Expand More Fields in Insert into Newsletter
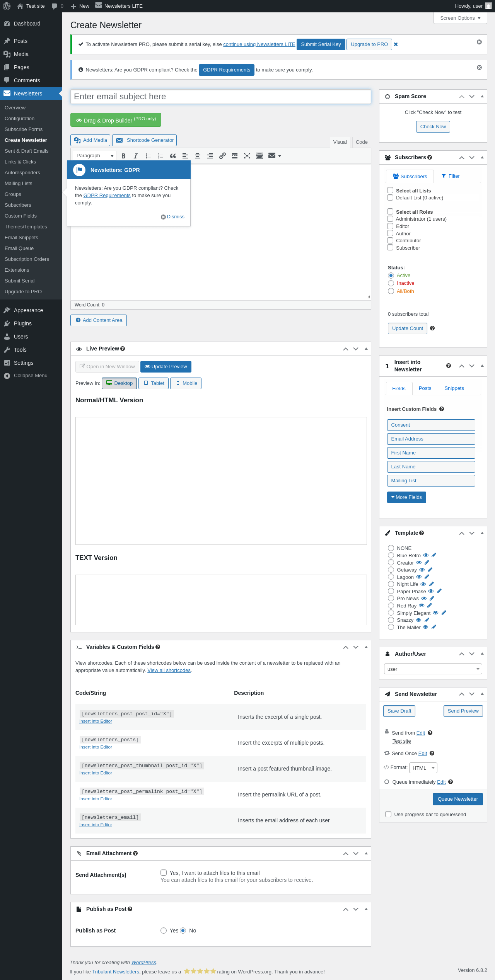This screenshot has width=495, height=980. (406, 497)
